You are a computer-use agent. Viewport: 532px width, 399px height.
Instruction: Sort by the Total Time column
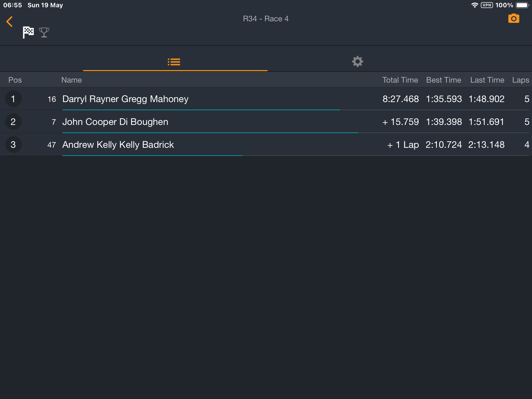pos(400,80)
